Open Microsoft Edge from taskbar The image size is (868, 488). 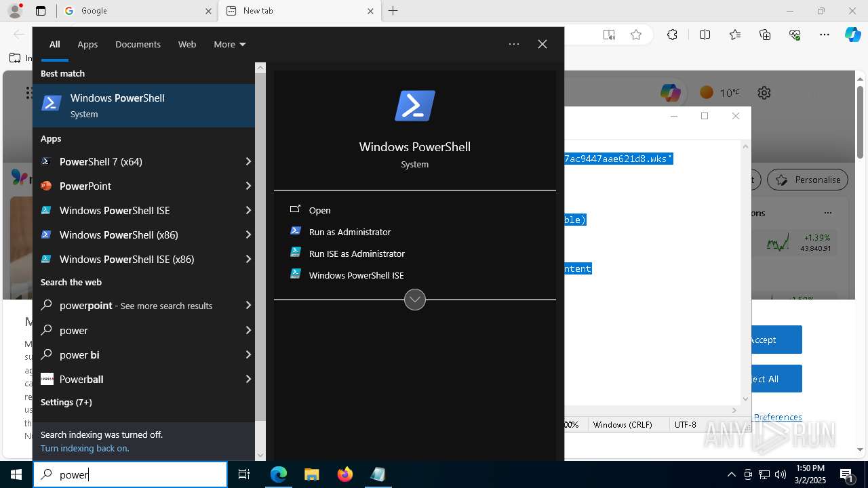(x=279, y=474)
